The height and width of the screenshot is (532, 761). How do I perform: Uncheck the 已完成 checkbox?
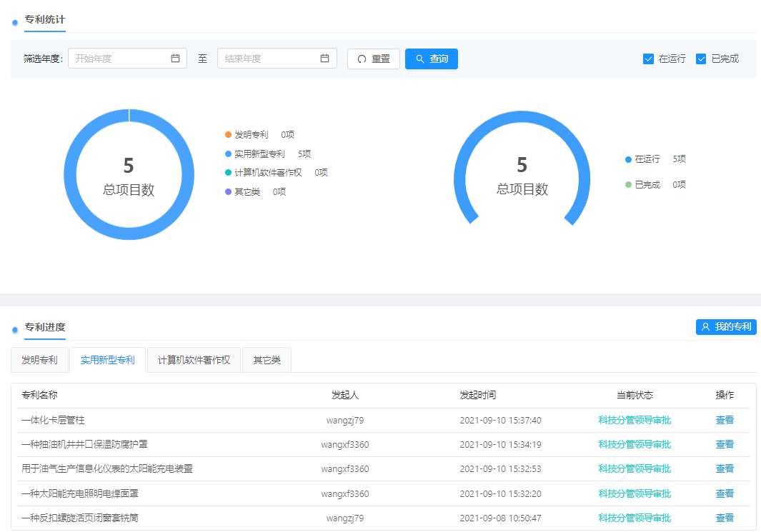point(701,59)
